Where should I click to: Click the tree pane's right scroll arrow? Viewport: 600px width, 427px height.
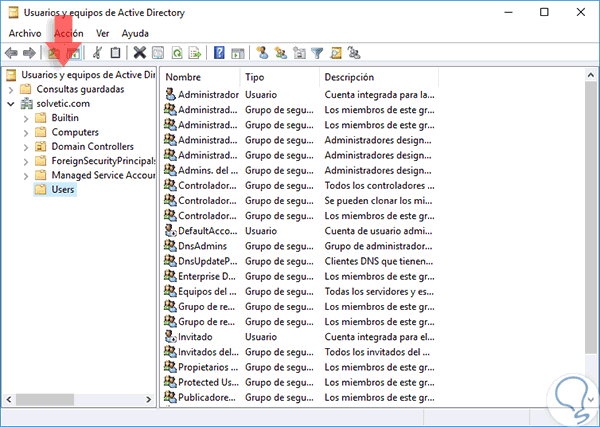pos(148,399)
